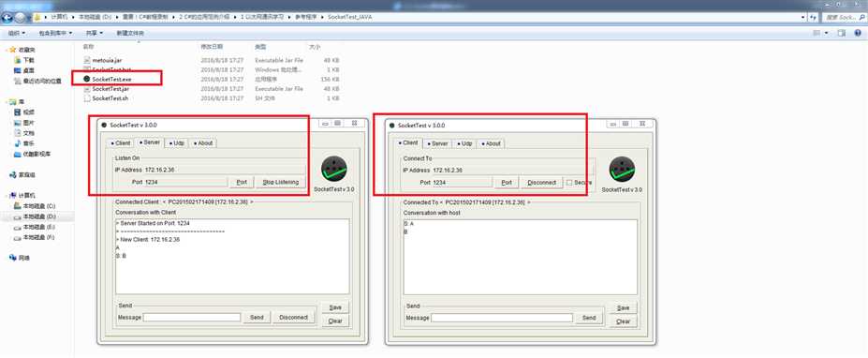The height and width of the screenshot is (358, 868).
Task: Focus the Port 1234 field in Server window
Action: [x=185, y=182]
